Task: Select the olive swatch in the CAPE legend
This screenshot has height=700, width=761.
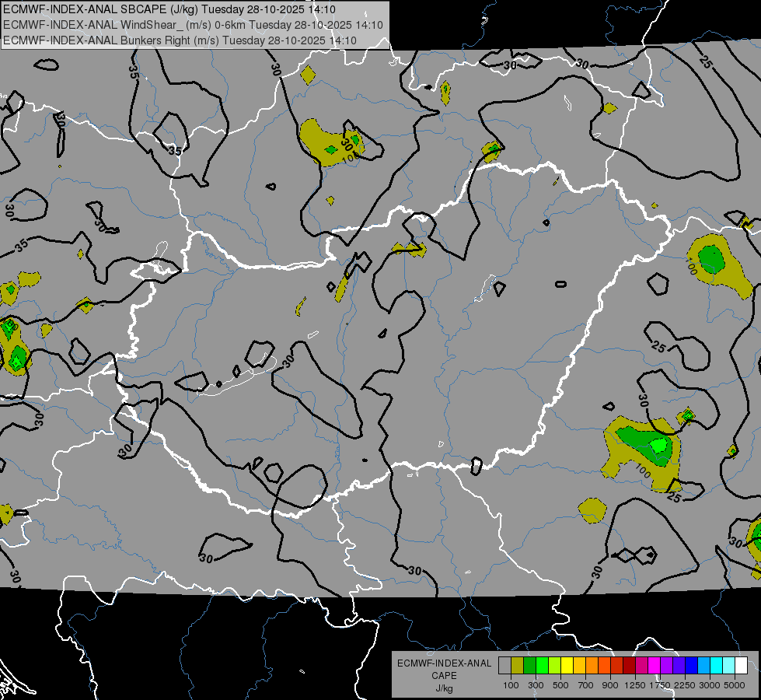Action: click(518, 666)
